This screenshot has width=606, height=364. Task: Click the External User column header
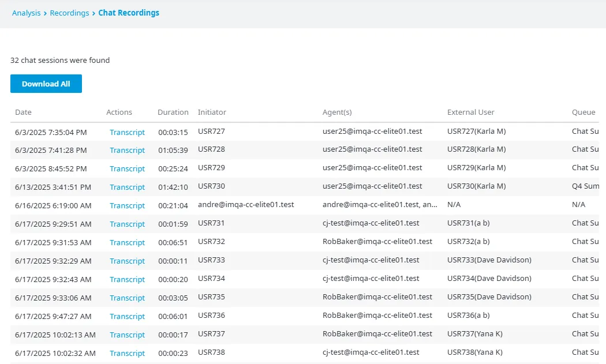pyautogui.click(x=471, y=112)
